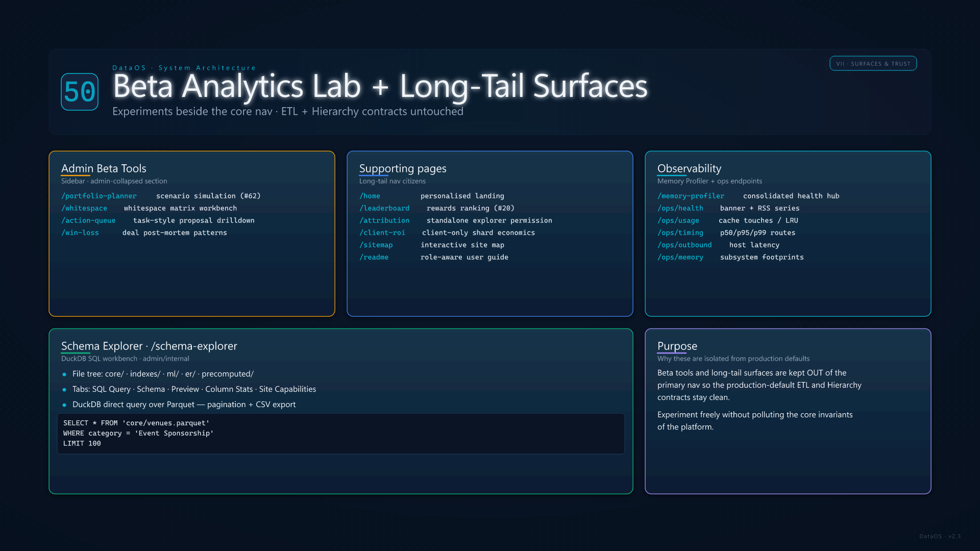The height and width of the screenshot is (551, 980).
Task: Open the /sitemap route
Action: [376, 245]
